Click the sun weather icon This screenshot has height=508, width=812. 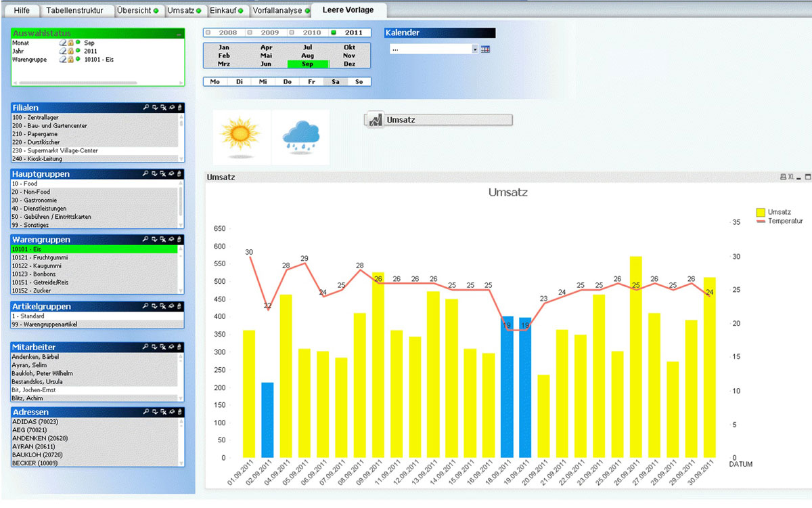[241, 135]
